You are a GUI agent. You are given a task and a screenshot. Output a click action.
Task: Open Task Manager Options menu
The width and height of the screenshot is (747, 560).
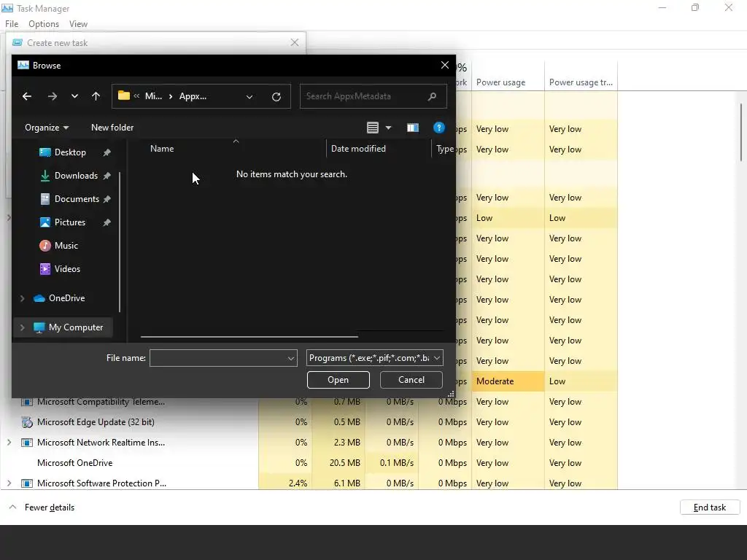(x=44, y=24)
